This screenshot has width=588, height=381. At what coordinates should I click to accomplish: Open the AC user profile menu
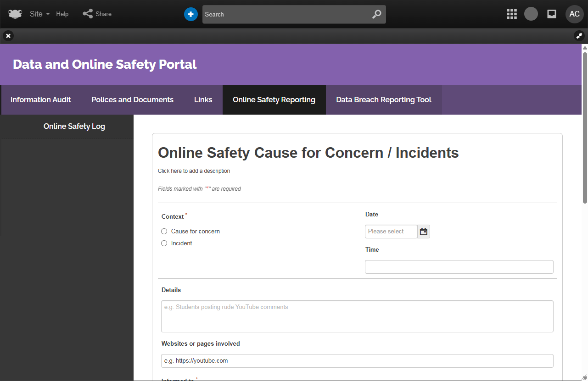click(574, 14)
